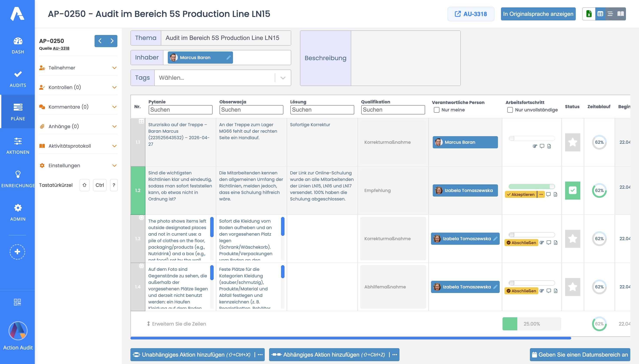
Task: Switch to the list lines view
Action: click(x=610, y=14)
